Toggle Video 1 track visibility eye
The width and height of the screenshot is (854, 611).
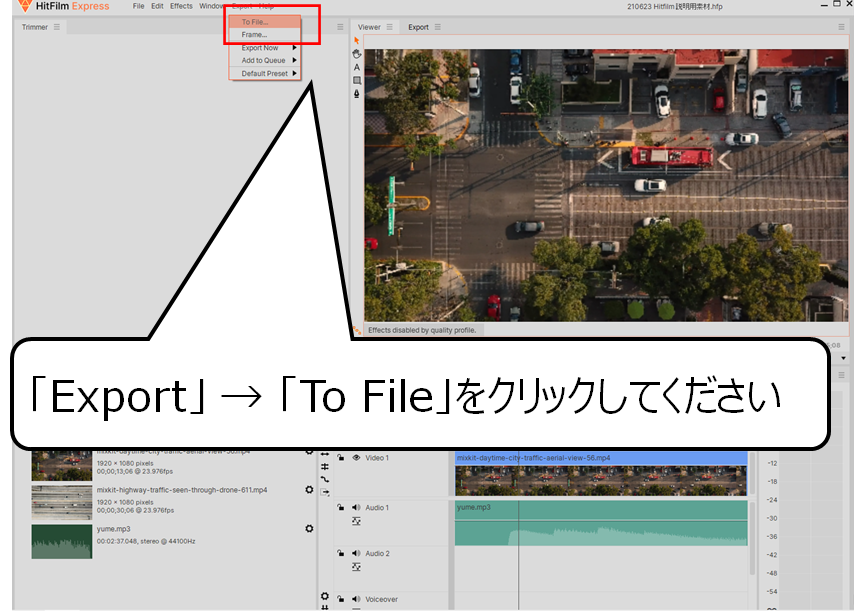[x=356, y=457]
